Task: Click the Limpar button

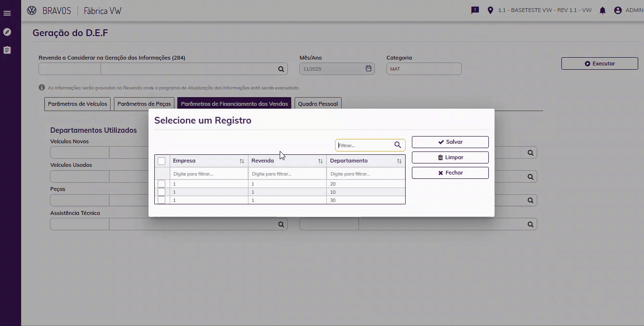Action: point(450,157)
